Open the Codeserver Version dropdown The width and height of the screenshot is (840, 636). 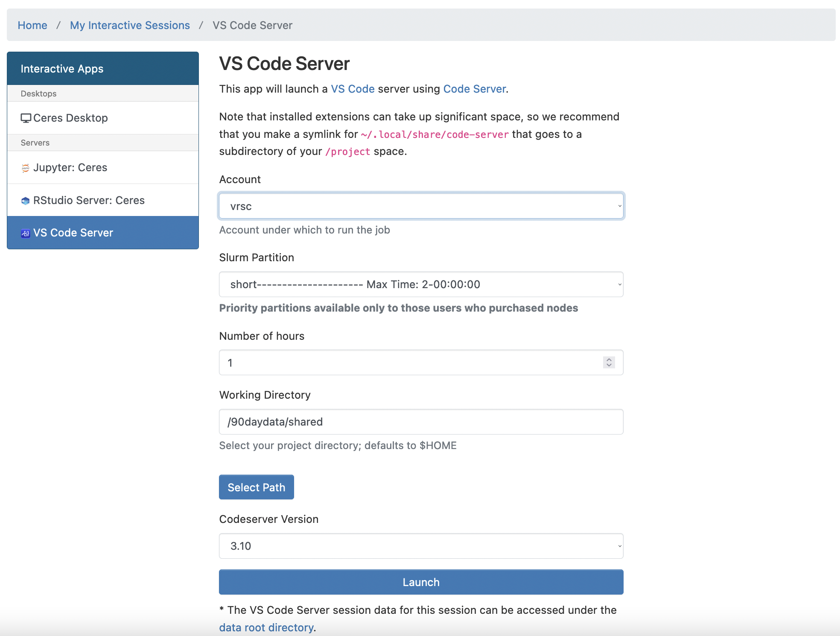point(421,546)
